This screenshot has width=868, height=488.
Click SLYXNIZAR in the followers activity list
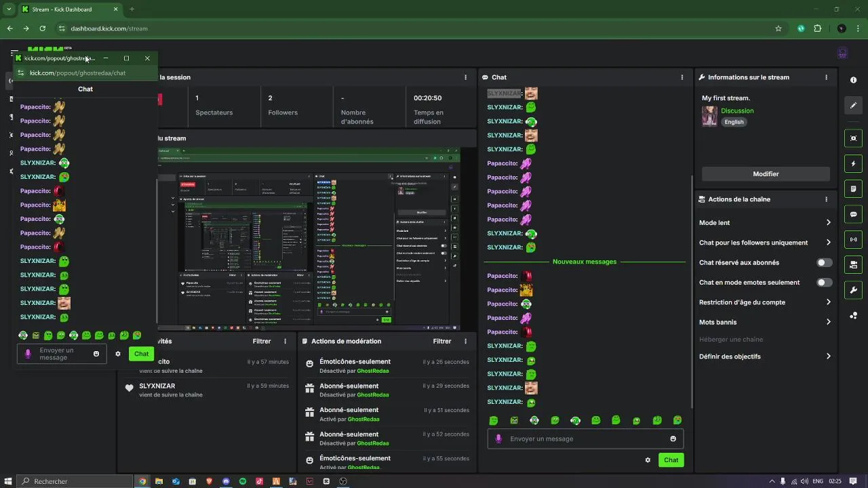[157, 386]
